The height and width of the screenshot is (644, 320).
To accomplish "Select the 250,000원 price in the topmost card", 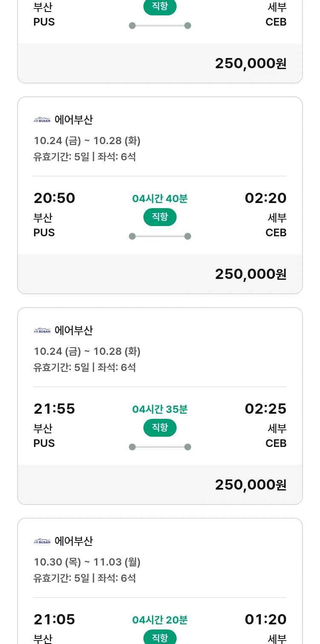I will [250, 64].
